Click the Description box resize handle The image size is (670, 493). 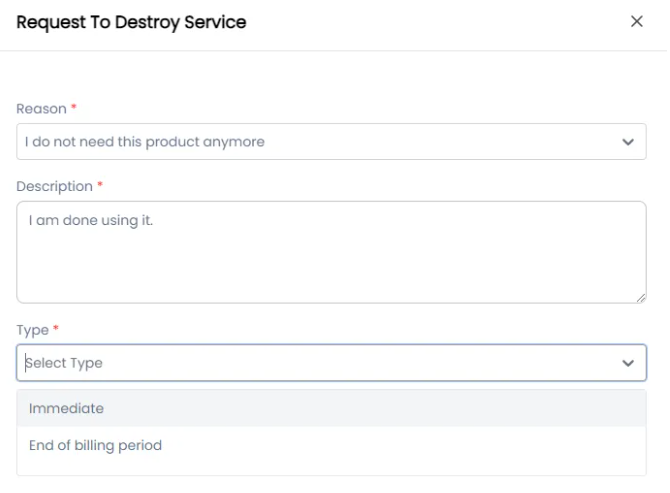[640, 297]
